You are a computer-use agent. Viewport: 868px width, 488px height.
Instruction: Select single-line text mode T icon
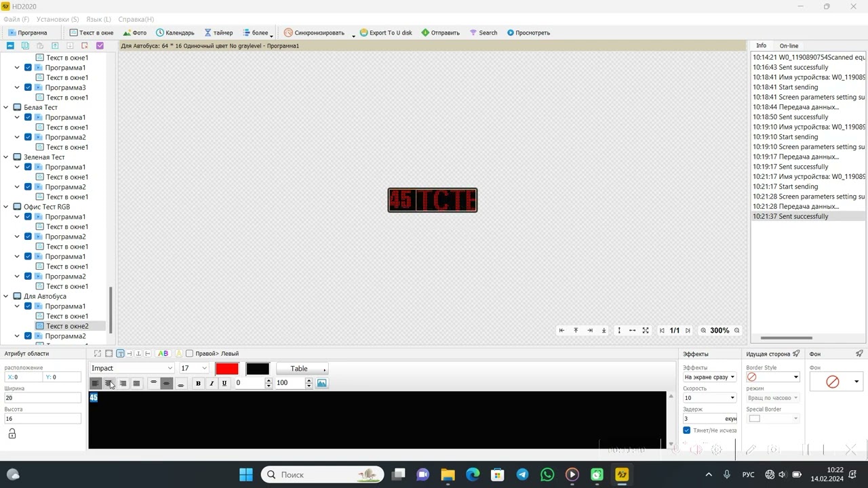tap(120, 353)
